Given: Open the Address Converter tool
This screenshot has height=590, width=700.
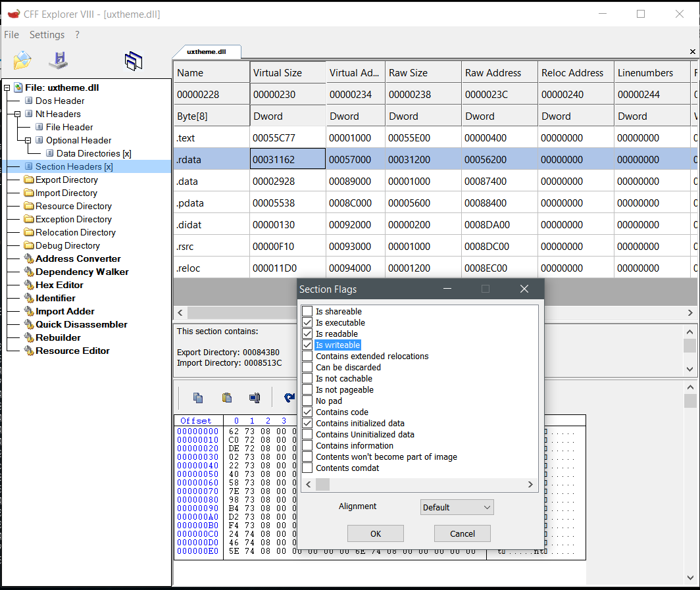Looking at the screenshot, I should [x=78, y=259].
